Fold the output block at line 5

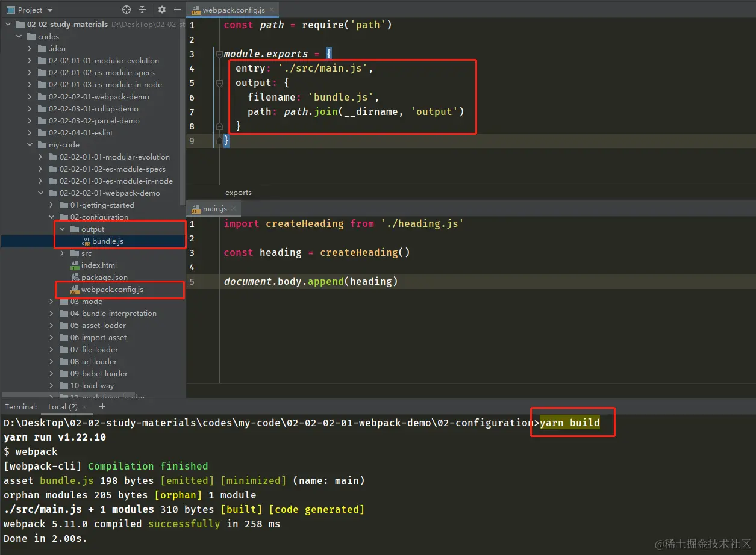(219, 83)
